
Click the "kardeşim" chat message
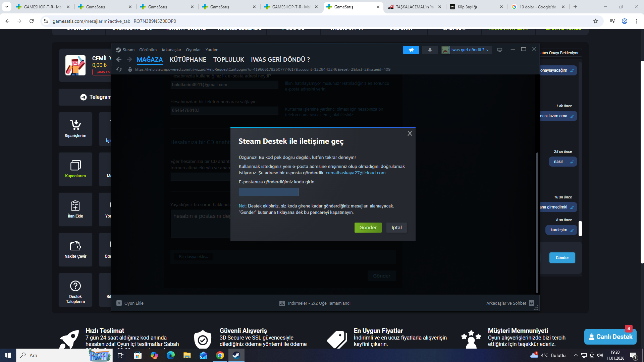pos(562,230)
